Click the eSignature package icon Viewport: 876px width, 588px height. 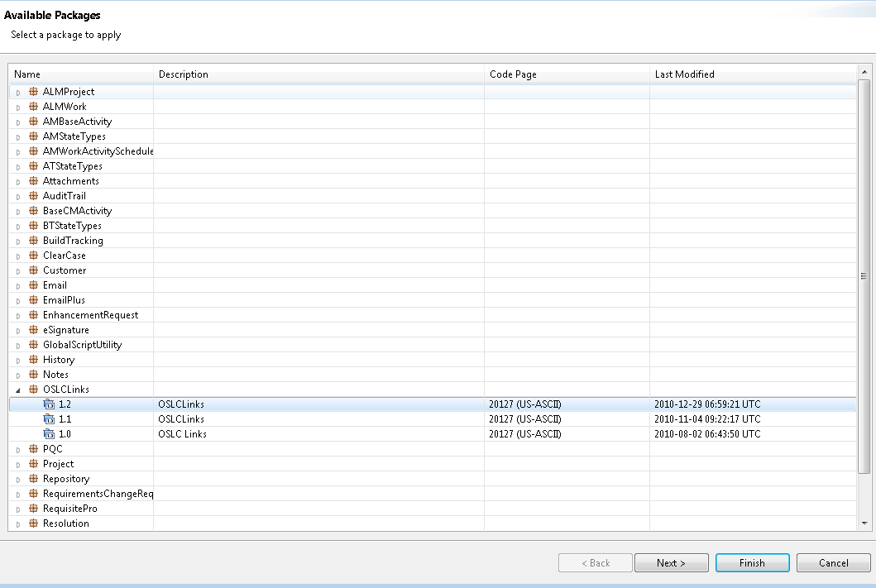point(33,330)
